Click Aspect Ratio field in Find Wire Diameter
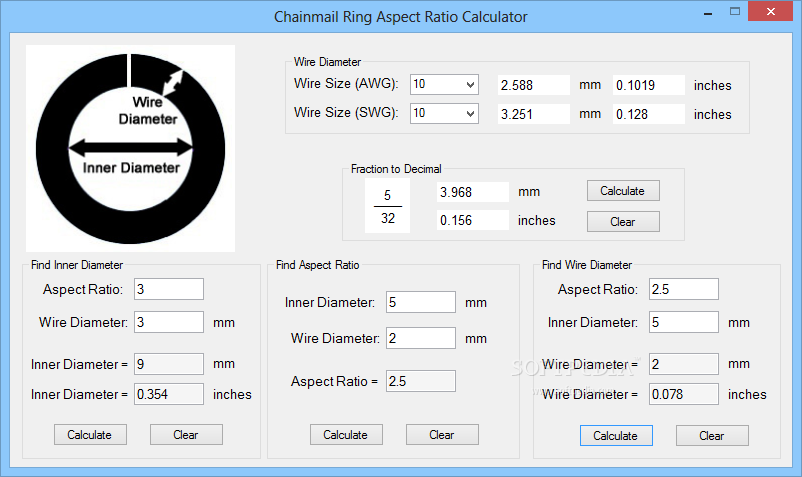 tap(683, 289)
